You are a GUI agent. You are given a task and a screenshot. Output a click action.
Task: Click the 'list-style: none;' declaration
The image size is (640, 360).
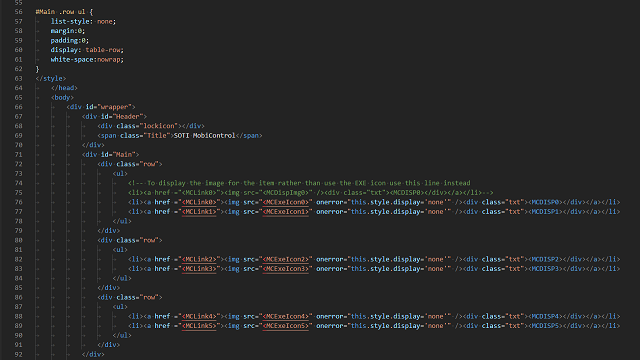[83, 21]
